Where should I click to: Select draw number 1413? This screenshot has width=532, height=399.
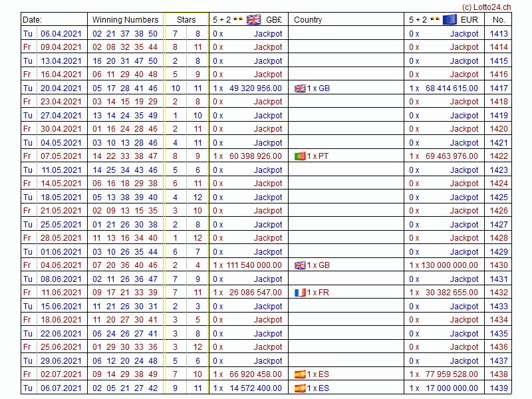[498, 34]
